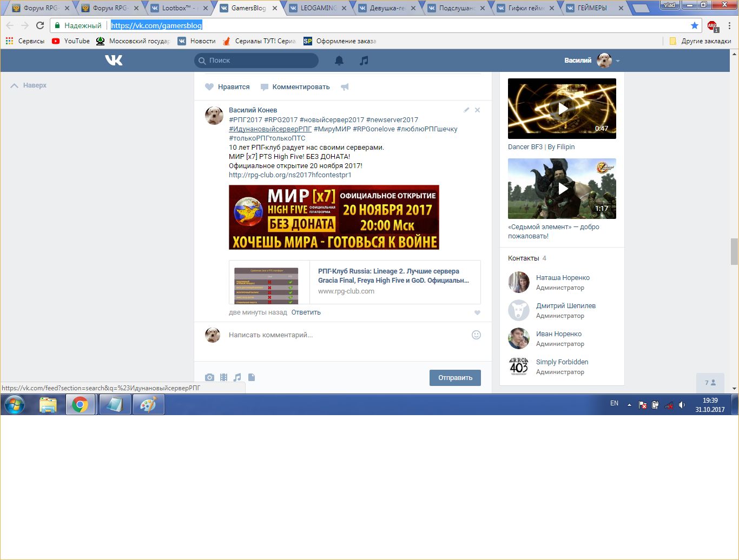Image resolution: width=739 pixels, height=560 pixels.
Task: Click the Ответить reply link
Action: (306, 312)
